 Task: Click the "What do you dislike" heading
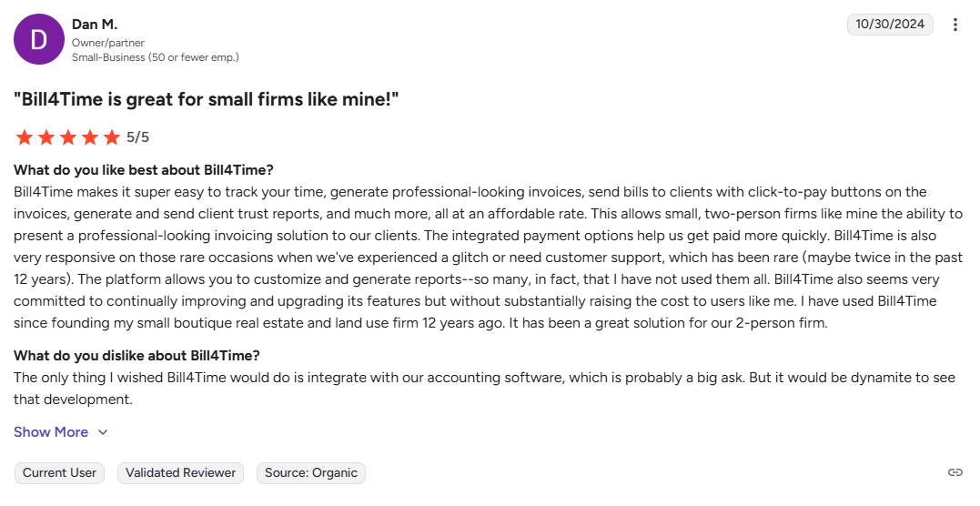coord(136,356)
